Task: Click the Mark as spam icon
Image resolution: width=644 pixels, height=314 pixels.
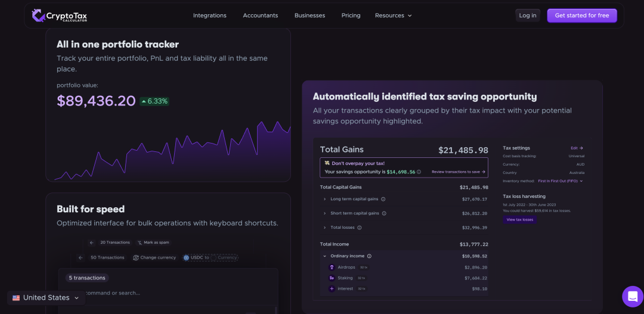Action: (140, 243)
